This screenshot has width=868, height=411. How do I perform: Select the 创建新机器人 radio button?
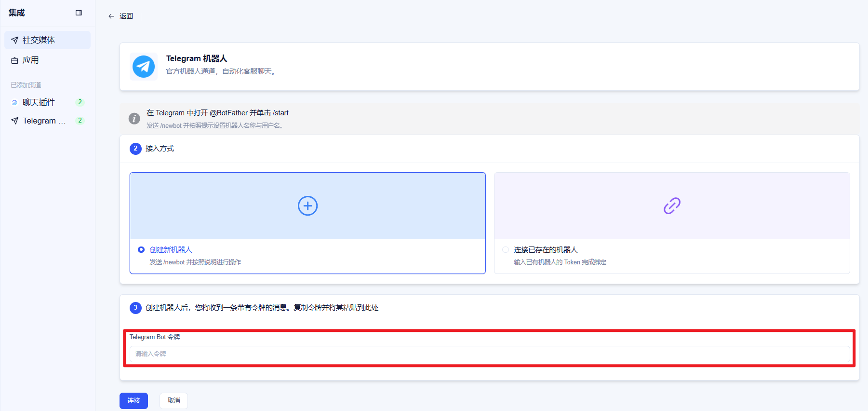pos(141,249)
